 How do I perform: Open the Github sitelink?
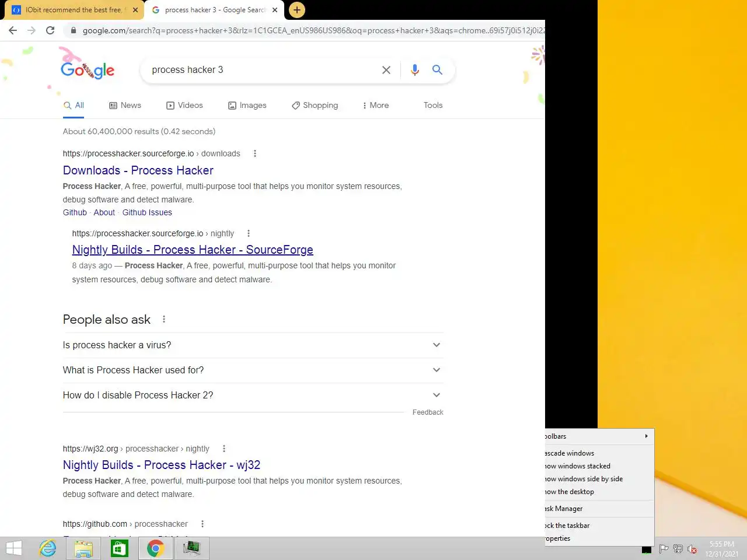(75, 212)
